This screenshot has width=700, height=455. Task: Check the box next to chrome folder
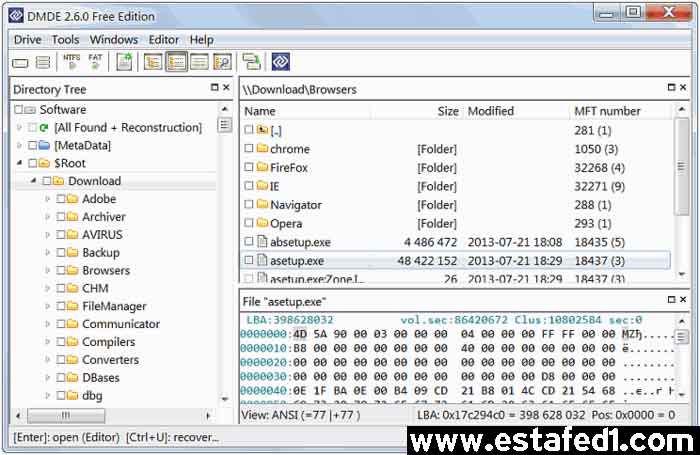pyautogui.click(x=250, y=149)
